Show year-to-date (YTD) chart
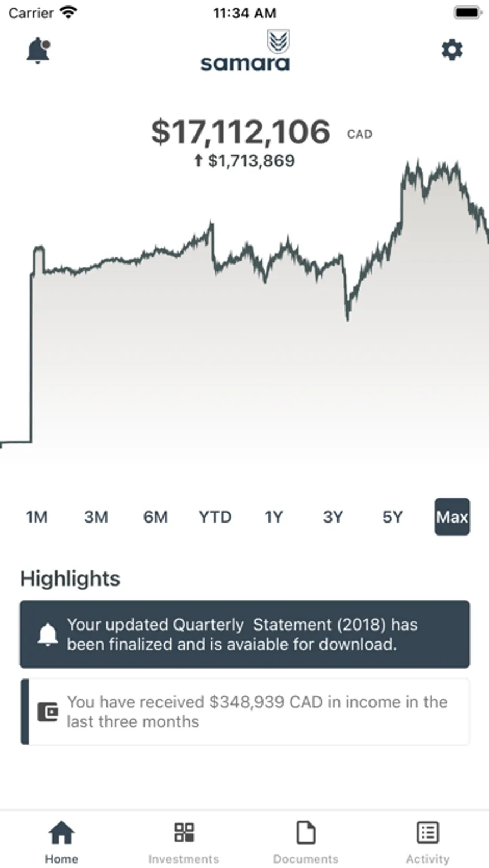The width and height of the screenshot is (489, 868). coord(215,517)
